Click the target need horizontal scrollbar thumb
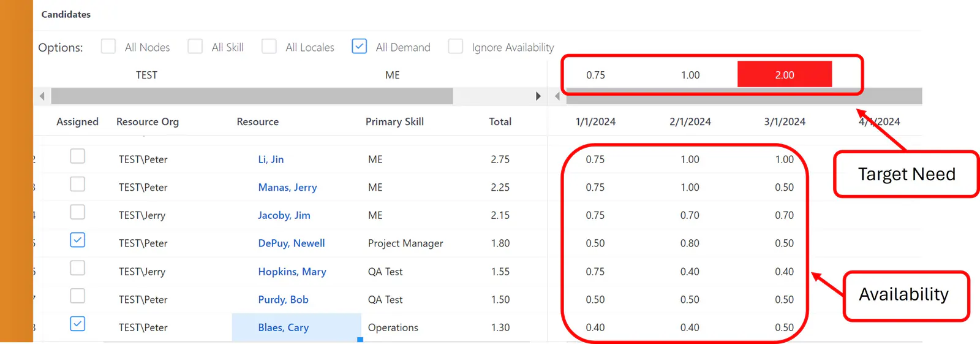Viewport: 980px width, 344px height. coord(744,96)
